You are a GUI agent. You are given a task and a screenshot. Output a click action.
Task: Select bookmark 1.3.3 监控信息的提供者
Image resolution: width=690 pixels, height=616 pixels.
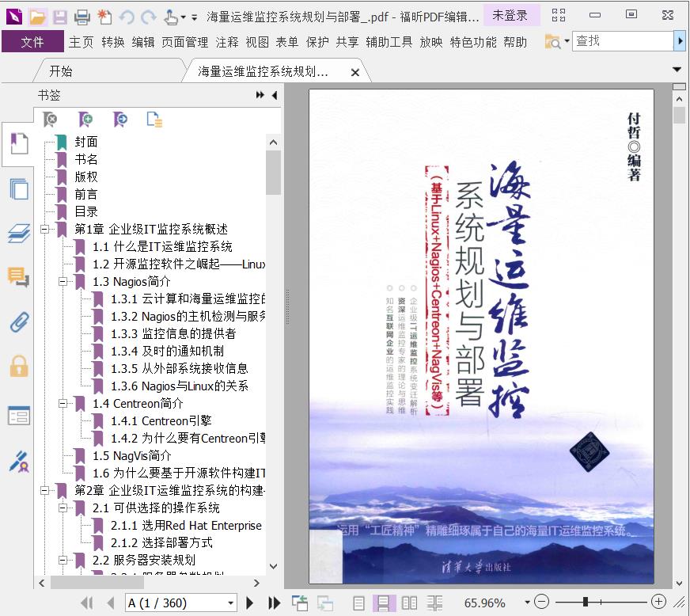[x=173, y=334]
